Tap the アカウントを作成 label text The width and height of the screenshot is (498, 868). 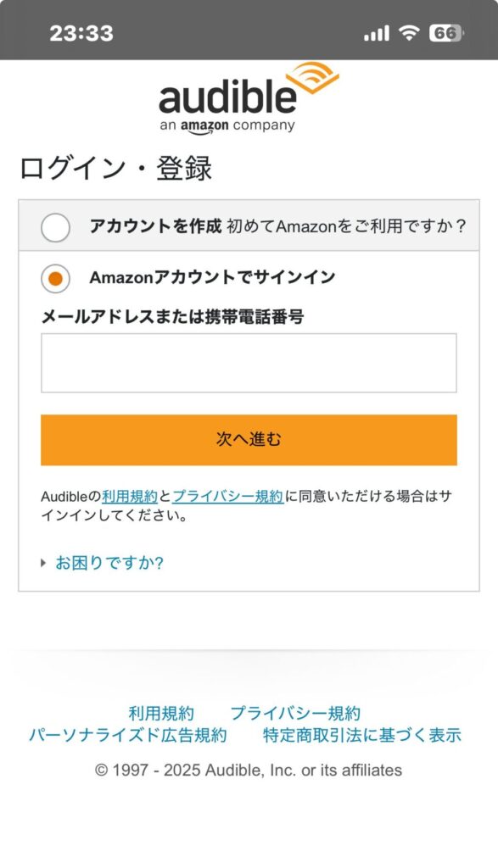155,225
